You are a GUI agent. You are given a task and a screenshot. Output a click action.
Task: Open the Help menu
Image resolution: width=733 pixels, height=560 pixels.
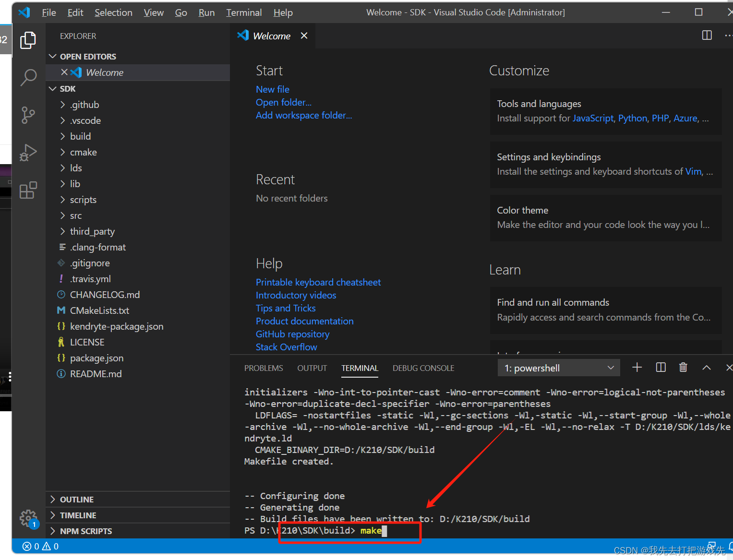pos(283,12)
